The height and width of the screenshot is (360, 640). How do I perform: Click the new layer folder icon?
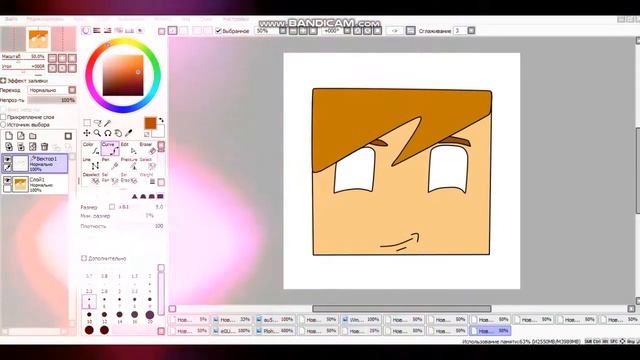[33, 136]
